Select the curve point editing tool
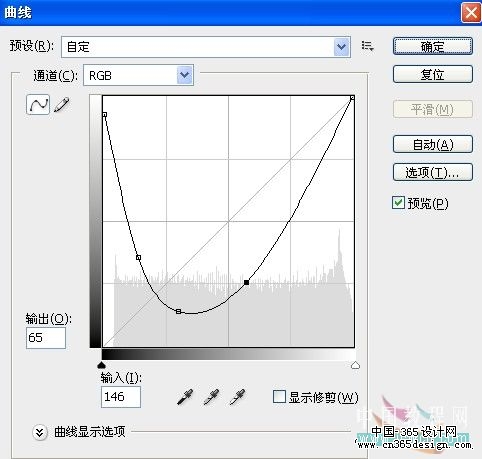 click(x=38, y=105)
